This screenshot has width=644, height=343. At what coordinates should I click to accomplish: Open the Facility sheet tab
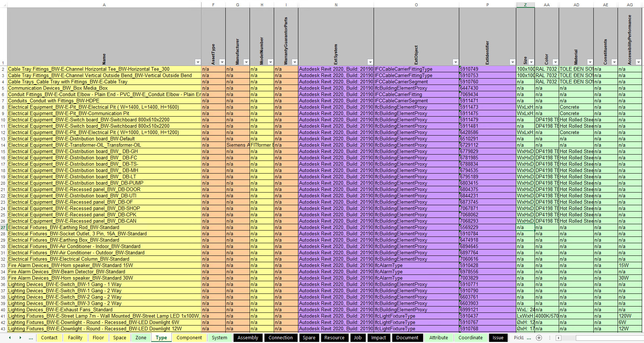[75, 337]
